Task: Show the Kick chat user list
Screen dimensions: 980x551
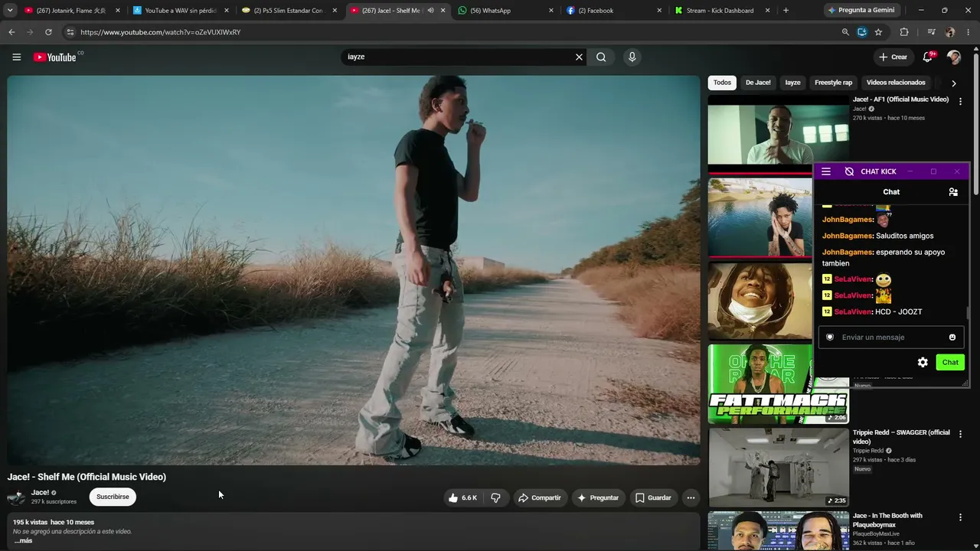Action: point(953,192)
